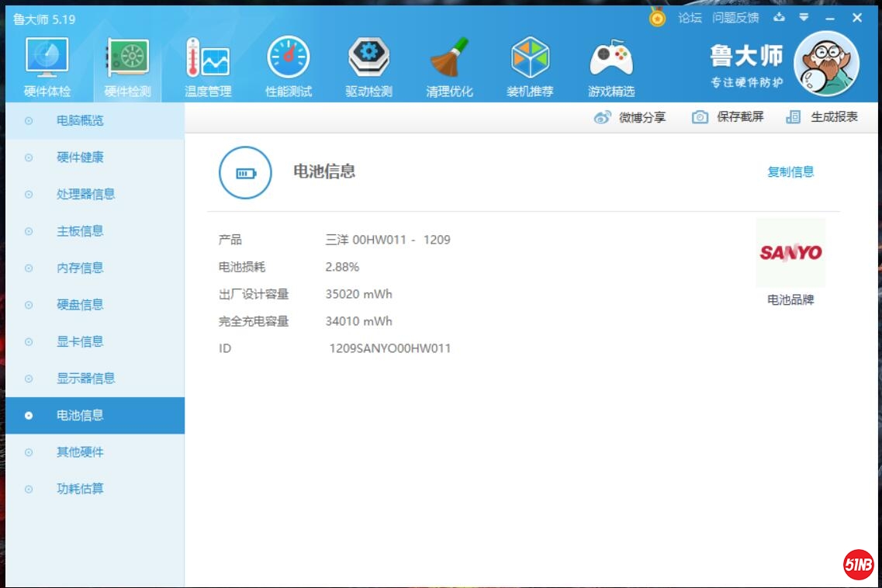This screenshot has height=588, width=882.
Task: Select the 温度管理 thermometer icon
Action: point(208,58)
